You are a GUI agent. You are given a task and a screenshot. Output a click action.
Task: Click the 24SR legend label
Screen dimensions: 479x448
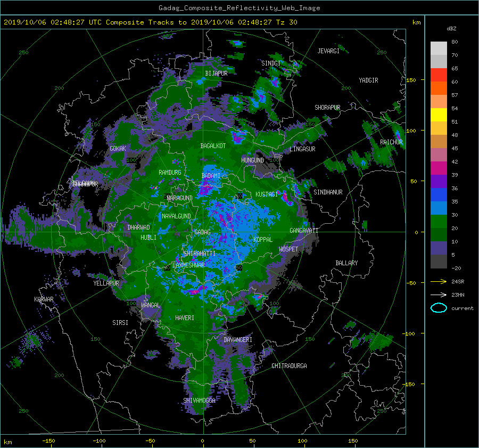click(458, 282)
